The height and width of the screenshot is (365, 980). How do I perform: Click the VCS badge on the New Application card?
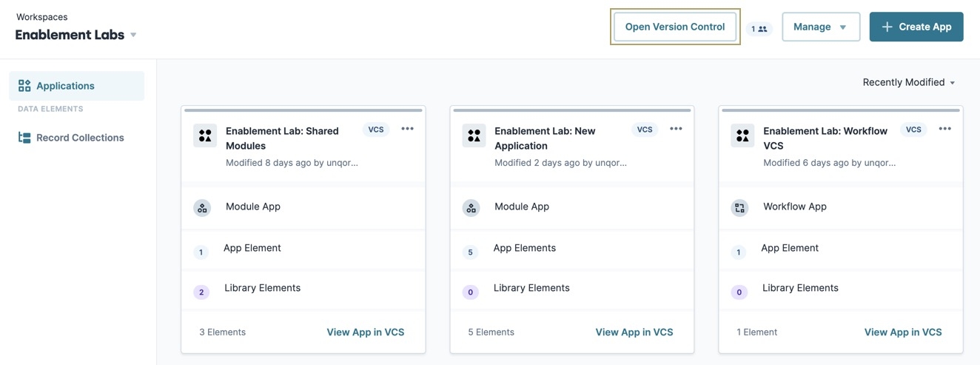pyautogui.click(x=645, y=130)
